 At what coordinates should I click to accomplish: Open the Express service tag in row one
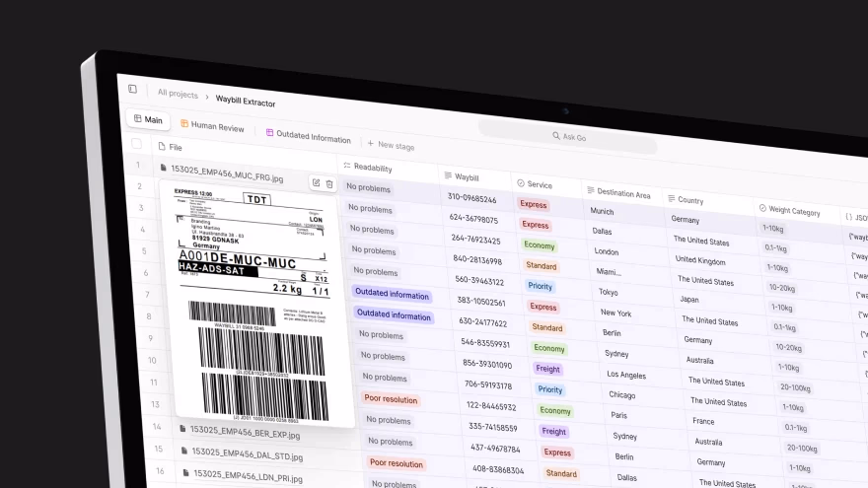pos(534,204)
